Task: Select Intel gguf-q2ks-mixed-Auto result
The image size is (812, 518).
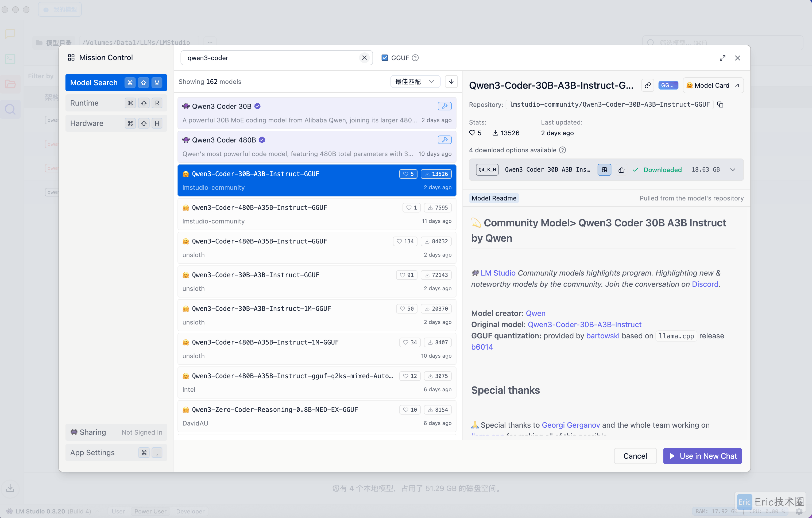Action: (x=317, y=383)
